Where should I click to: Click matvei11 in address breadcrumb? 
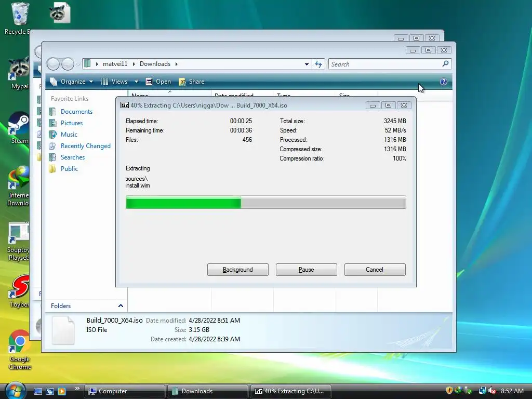pyautogui.click(x=115, y=64)
